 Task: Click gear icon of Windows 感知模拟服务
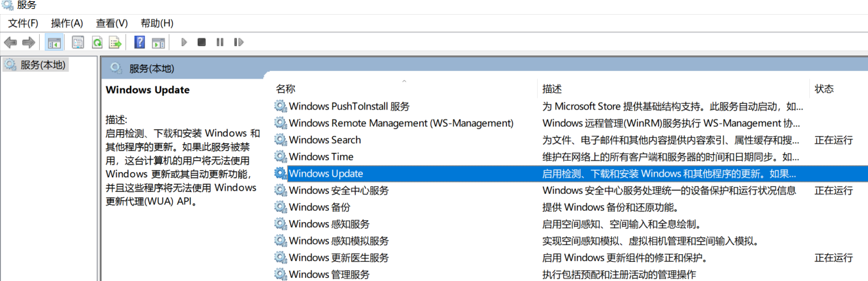coord(280,241)
